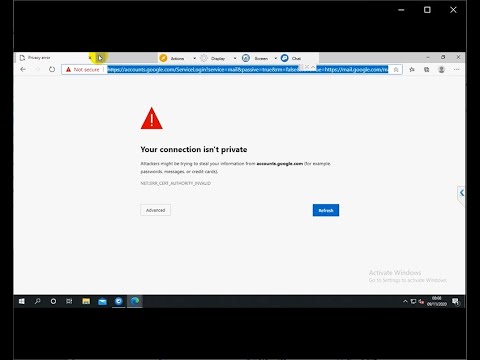Go back with the browser back arrow

pyautogui.click(x=23, y=69)
